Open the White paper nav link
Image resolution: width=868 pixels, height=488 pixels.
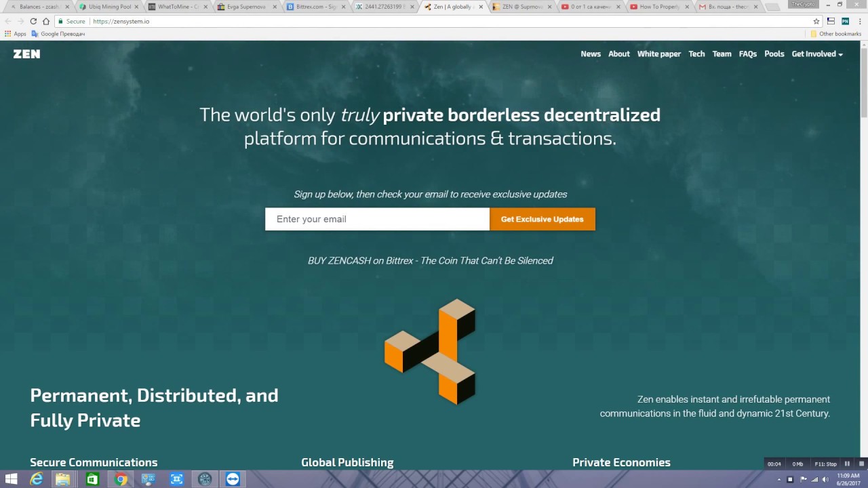point(659,54)
